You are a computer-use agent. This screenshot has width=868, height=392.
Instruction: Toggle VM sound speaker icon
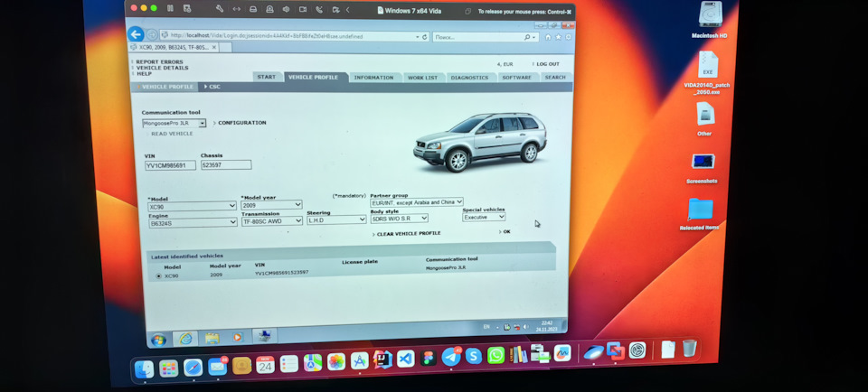[287, 9]
